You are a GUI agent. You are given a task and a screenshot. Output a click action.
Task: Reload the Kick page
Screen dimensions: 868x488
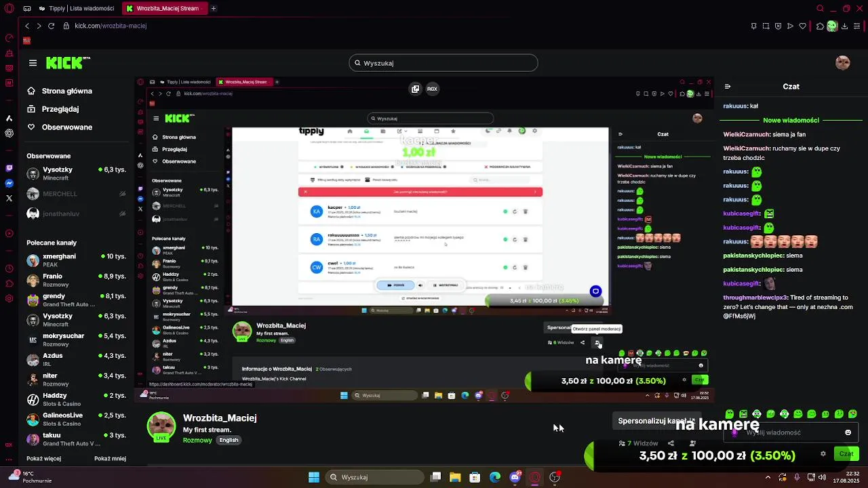coord(51,26)
